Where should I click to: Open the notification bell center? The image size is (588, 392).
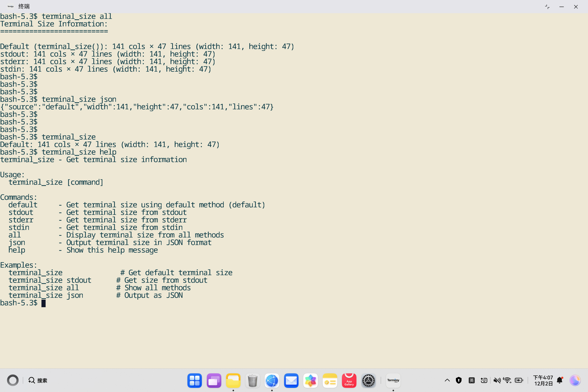pos(560,380)
